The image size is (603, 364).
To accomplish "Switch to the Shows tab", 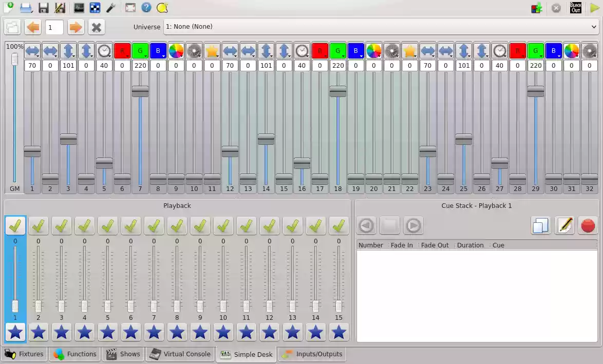I will pyautogui.click(x=123, y=354).
